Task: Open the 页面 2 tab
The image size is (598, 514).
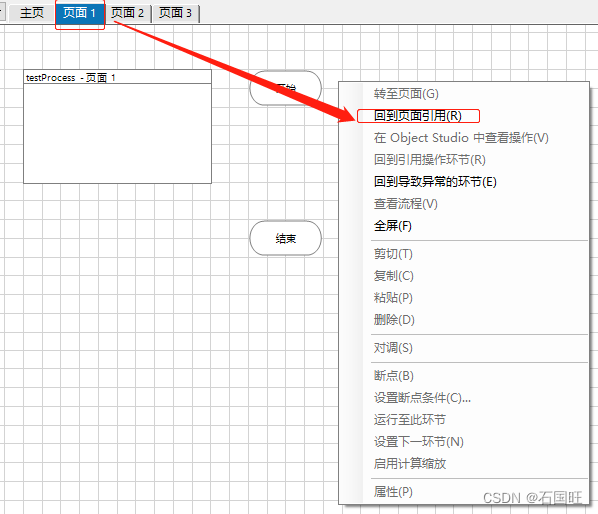Action: click(127, 13)
